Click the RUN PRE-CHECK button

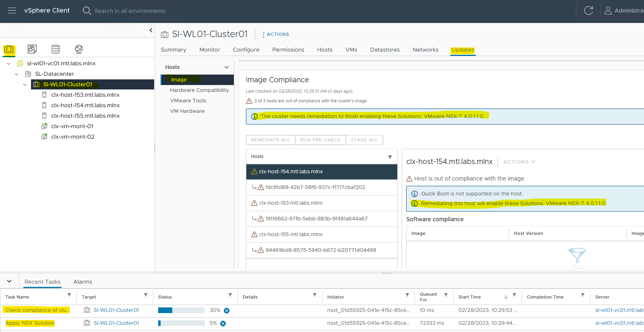(x=320, y=140)
